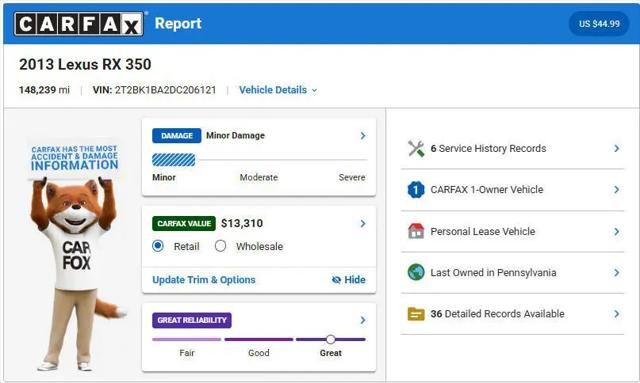The width and height of the screenshot is (640, 383).
Task: Select the Wholesale radio button
Action: click(220, 246)
